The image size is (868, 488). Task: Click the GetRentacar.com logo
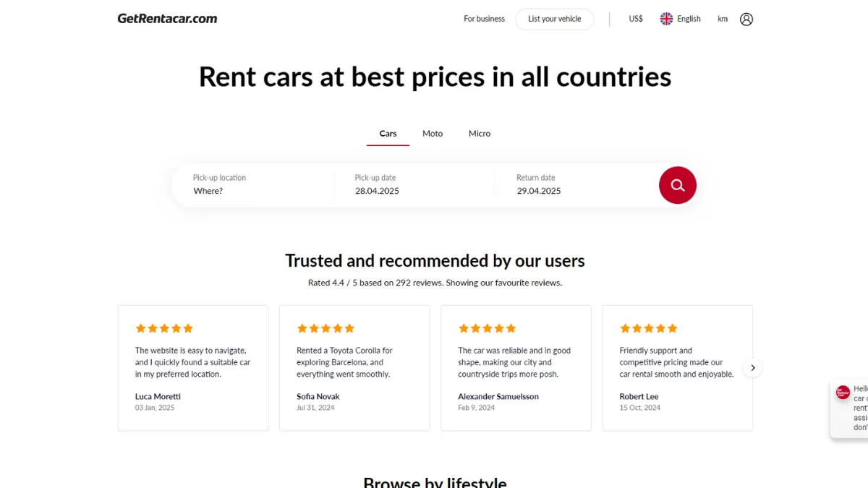[x=167, y=18]
